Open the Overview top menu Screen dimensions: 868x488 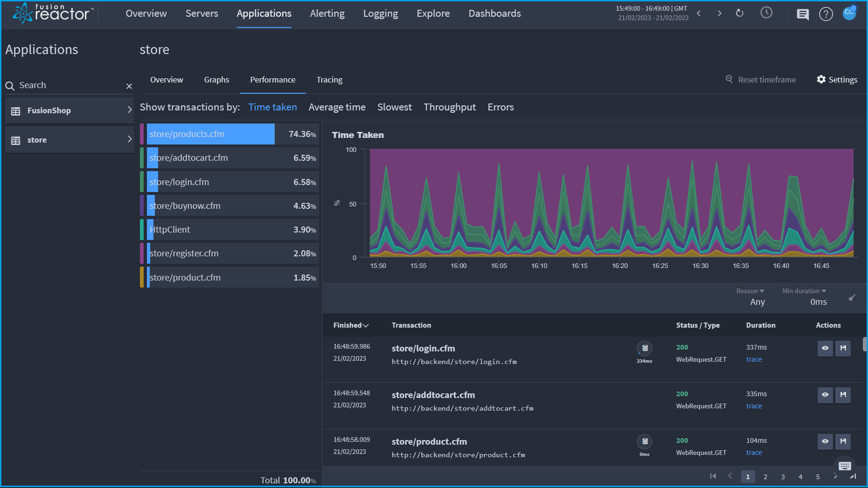pos(146,14)
